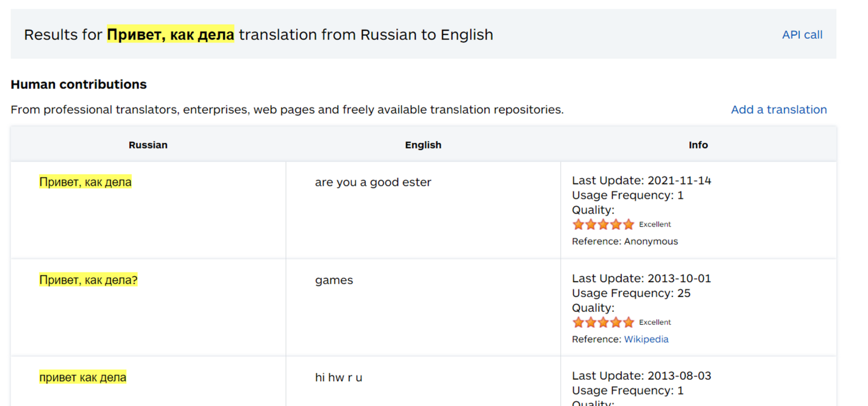Click highlighted 'Привет, как дела?' with question mark
Image resolution: width=868 pixels, height=406 pixels.
(x=88, y=280)
